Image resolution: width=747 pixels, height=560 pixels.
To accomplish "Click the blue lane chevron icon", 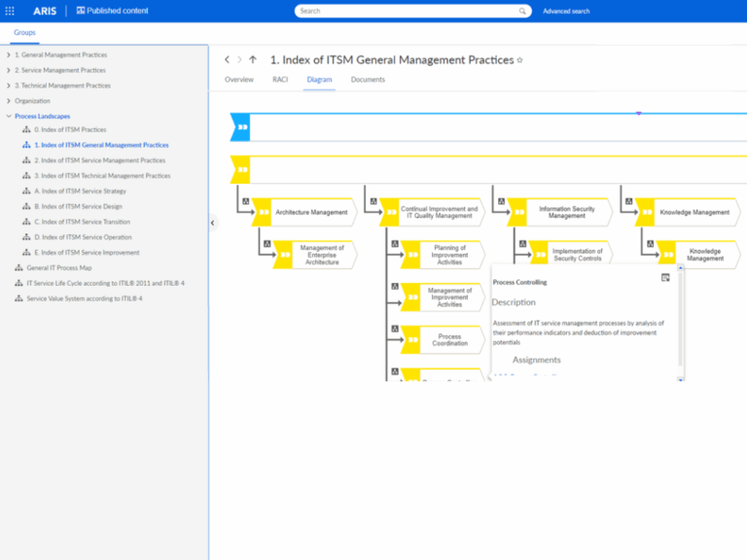I will [242, 127].
